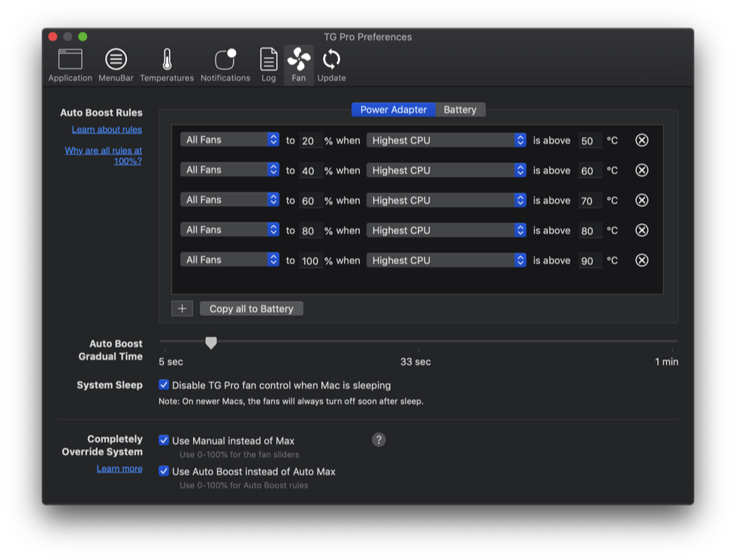
Task: Open the All Fans dropdown in the 80% rule
Action: [230, 230]
